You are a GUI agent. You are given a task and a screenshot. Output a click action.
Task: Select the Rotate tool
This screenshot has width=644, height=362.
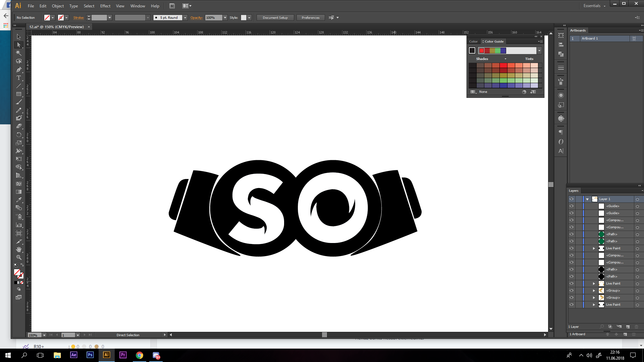pyautogui.click(x=19, y=135)
